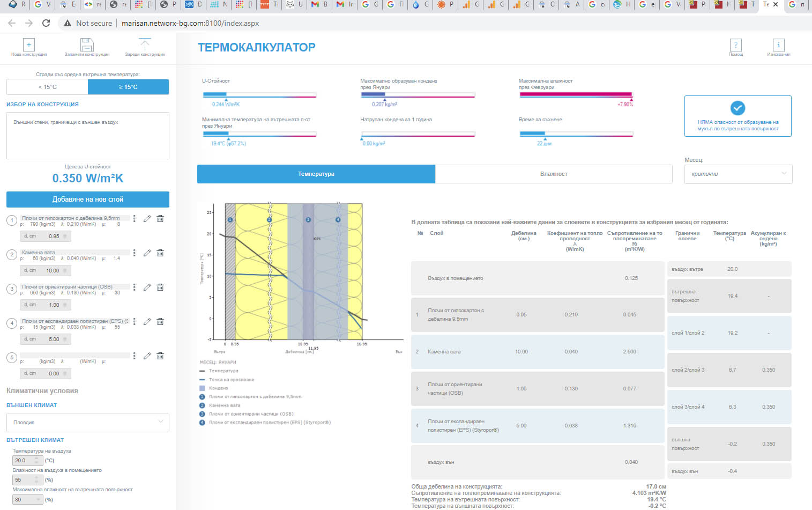Delete the Каменна вата layer via trash icon
This screenshot has width=812, height=510.
[x=160, y=253]
